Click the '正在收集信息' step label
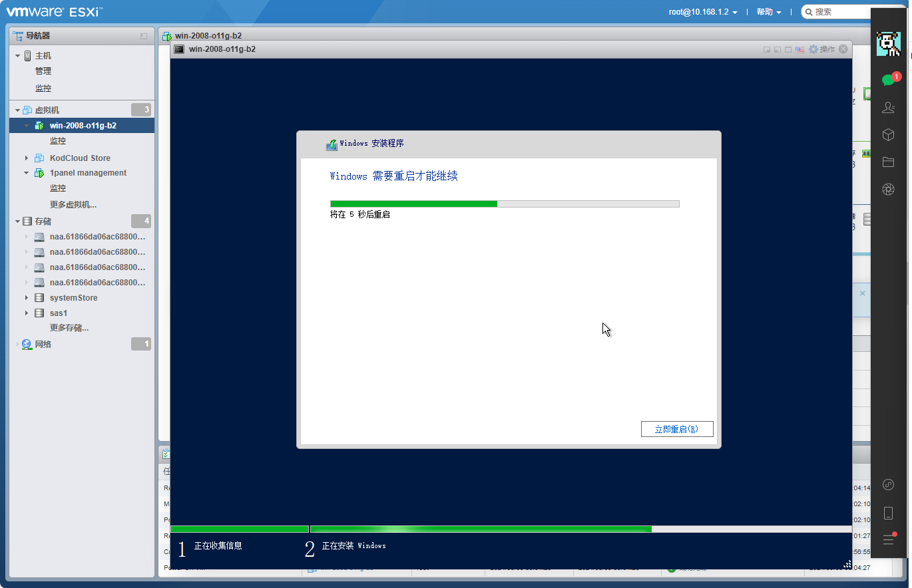 (218, 546)
